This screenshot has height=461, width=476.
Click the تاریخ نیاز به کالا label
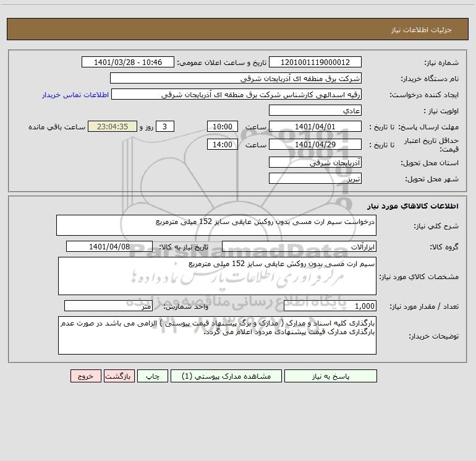coord(184,247)
